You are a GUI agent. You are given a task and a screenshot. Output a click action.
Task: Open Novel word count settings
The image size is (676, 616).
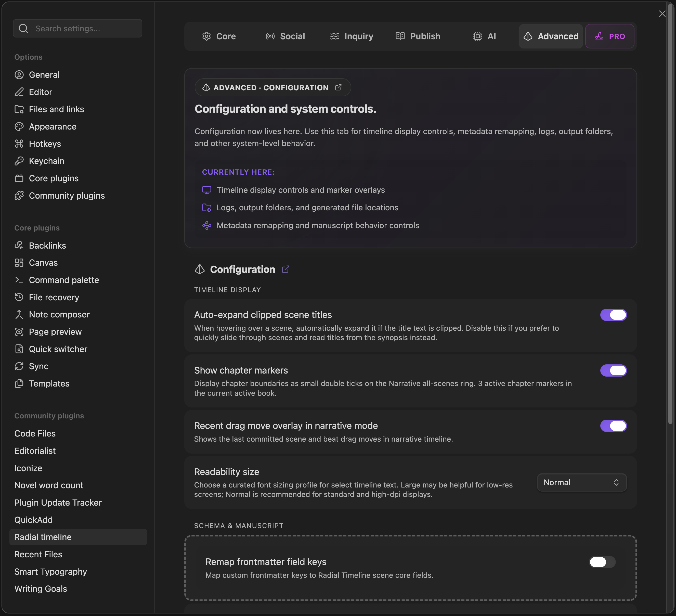tap(78, 485)
